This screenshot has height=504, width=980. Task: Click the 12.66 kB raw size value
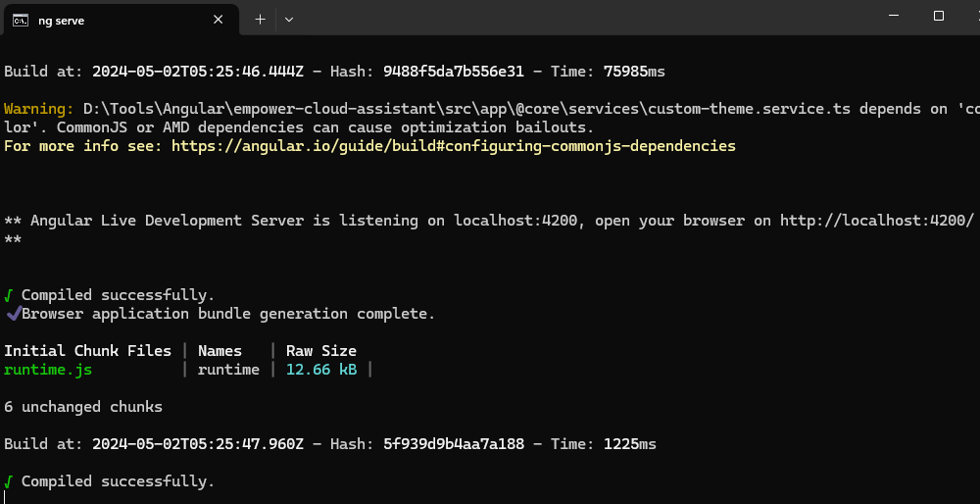click(321, 370)
